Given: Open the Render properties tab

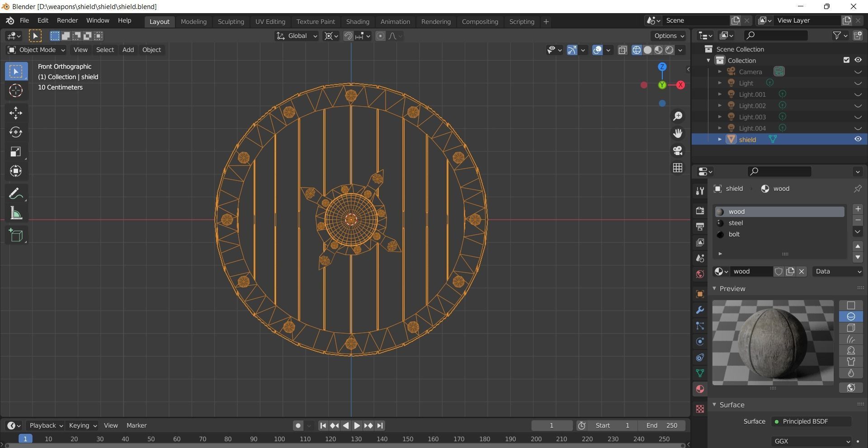Looking at the screenshot, I should (700, 211).
